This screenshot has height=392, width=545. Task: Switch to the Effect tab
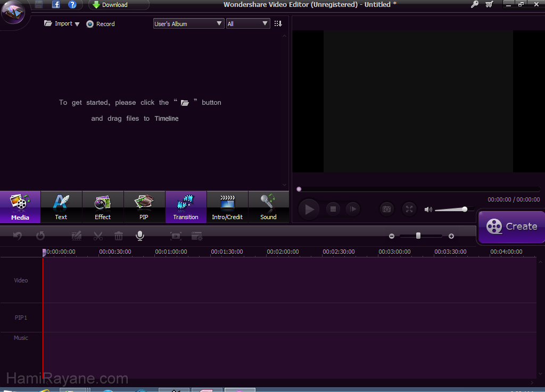click(x=103, y=207)
